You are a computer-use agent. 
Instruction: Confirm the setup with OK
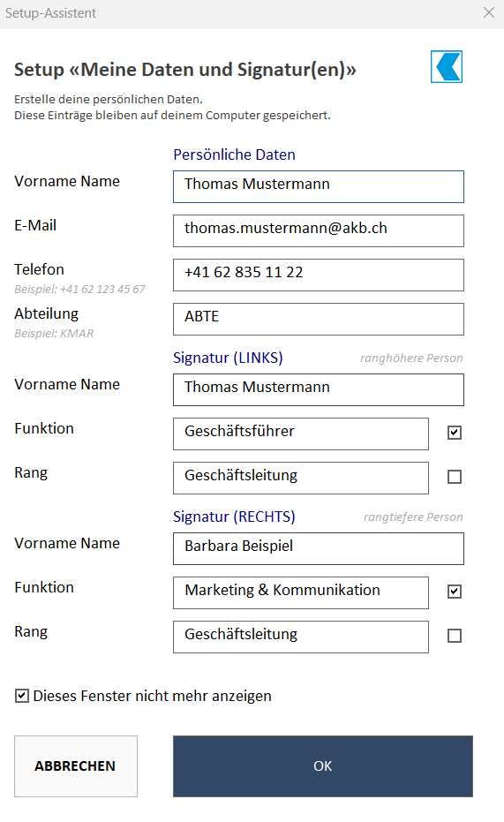[x=323, y=765]
